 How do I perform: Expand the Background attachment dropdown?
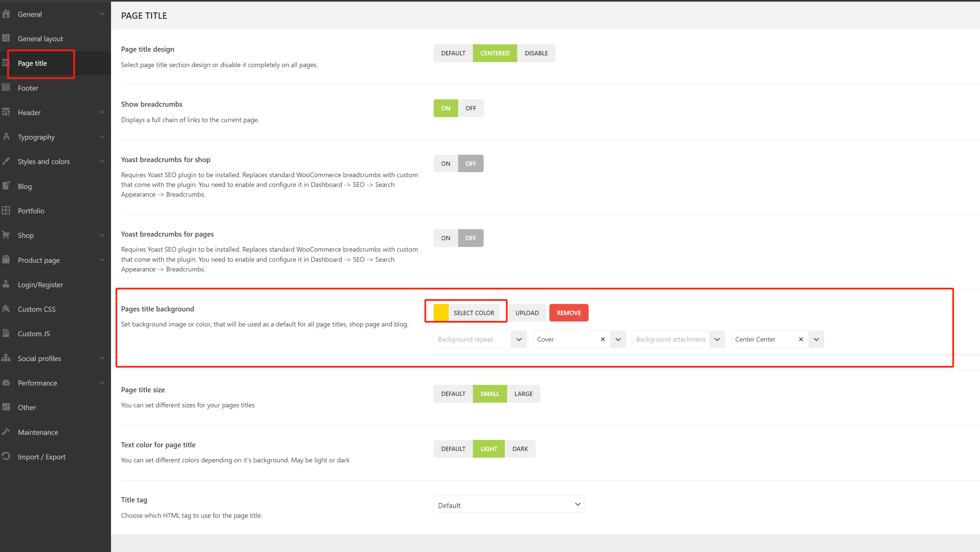(x=717, y=339)
